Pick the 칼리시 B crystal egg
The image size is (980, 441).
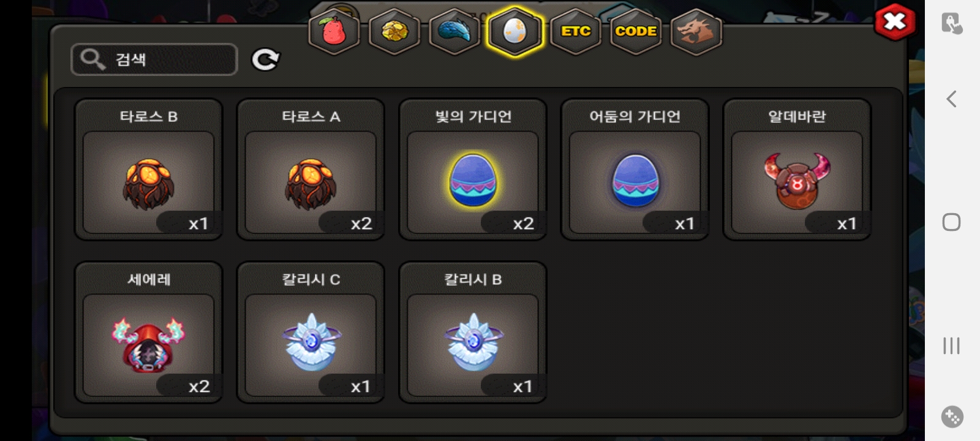coord(473,333)
